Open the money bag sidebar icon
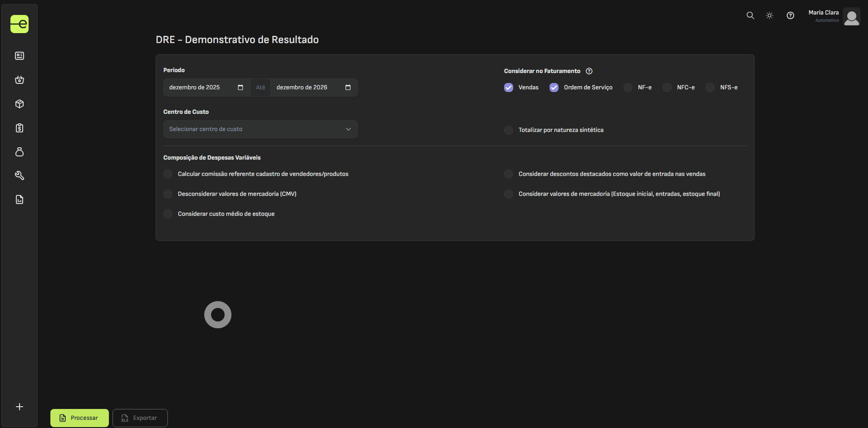 coord(20,152)
